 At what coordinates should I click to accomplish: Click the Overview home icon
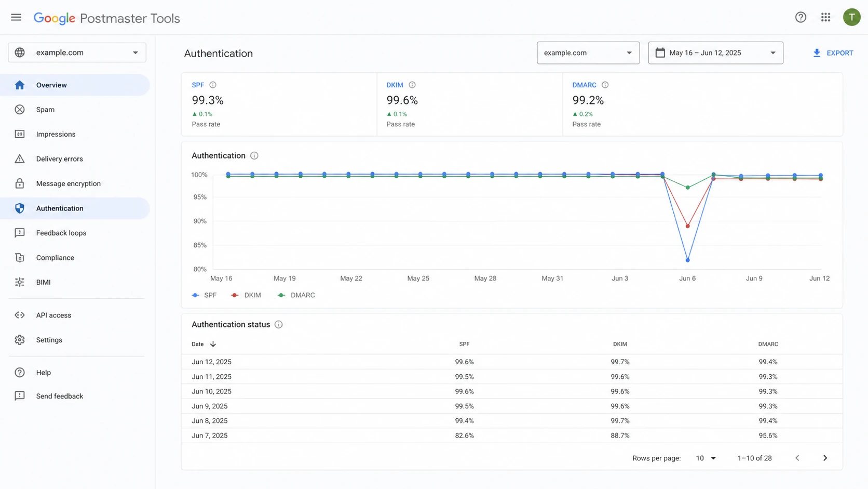click(20, 85)
